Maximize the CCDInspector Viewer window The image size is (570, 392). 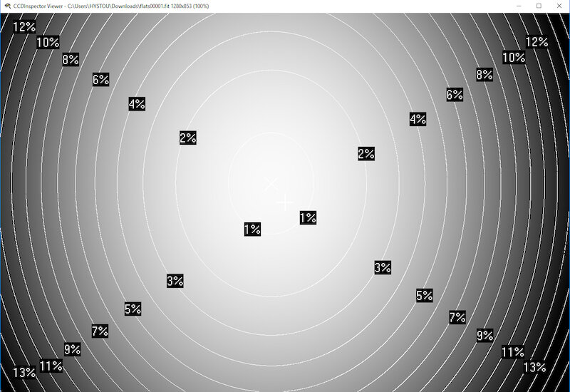click(x=539, y=6)
